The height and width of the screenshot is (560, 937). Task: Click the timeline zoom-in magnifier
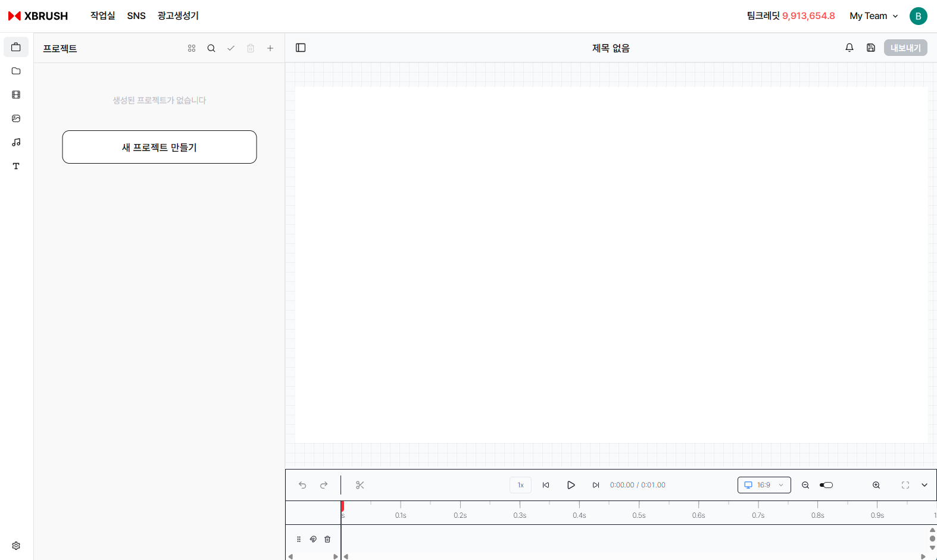pyautogui.click(x=876, y=485)
